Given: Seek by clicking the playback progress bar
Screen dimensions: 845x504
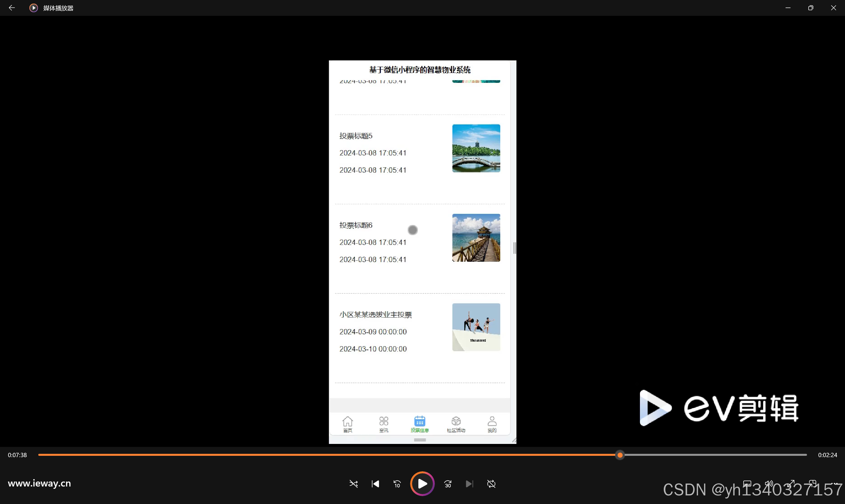Looking at the screenshot, I should point(408,455).
